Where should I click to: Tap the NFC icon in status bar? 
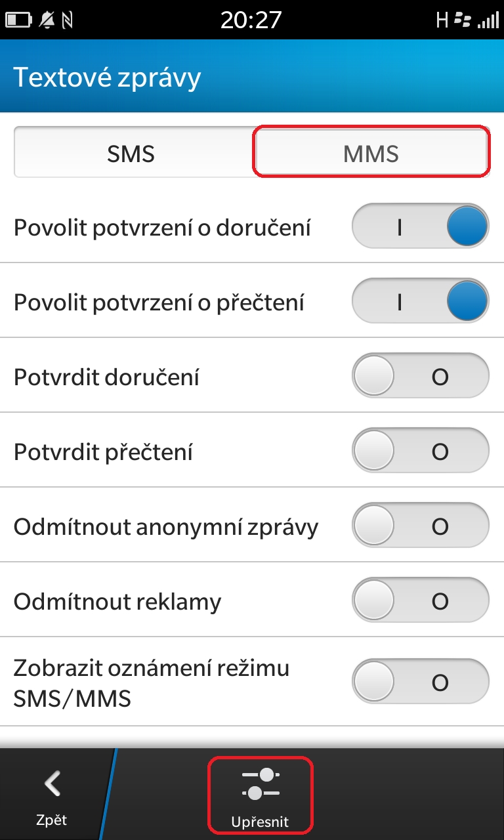(67, 20)
